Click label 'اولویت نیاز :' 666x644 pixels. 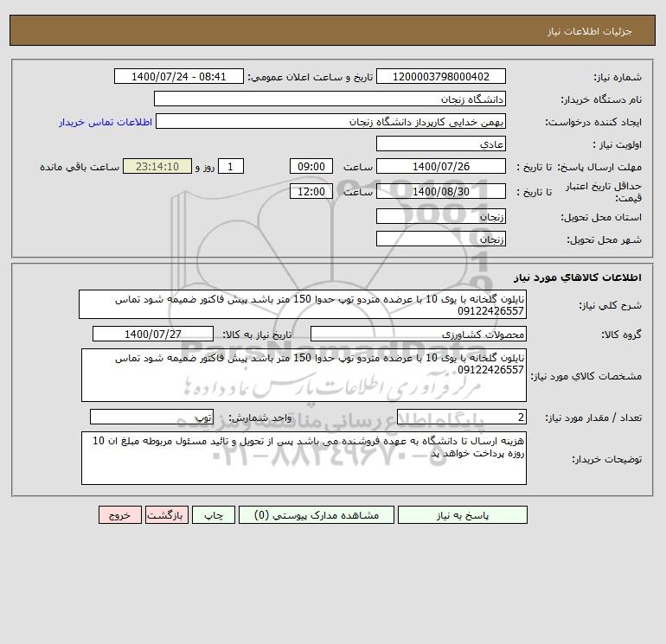618,144
